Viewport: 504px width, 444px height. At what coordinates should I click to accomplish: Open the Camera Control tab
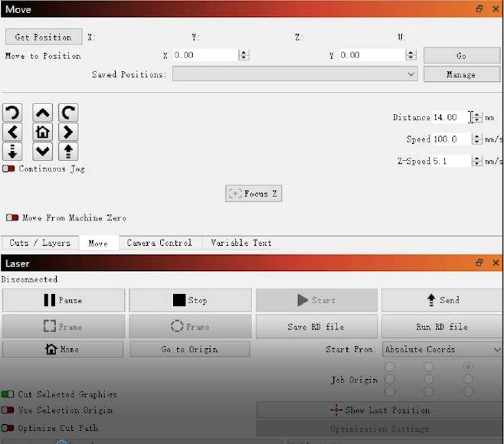coord(159,243)
